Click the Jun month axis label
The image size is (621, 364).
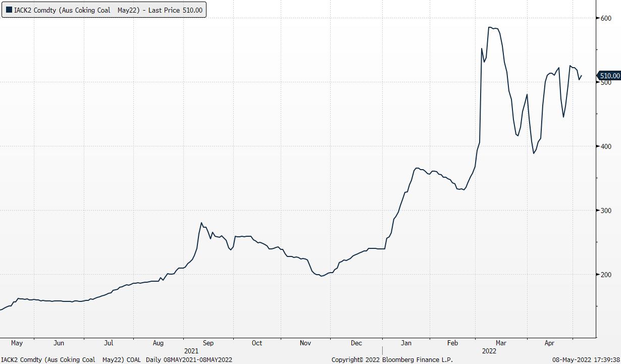click(x=59, y=343)
